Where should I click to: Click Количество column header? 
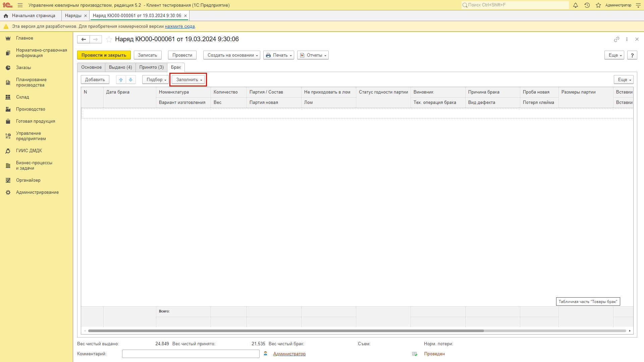(x=229, y=92)
